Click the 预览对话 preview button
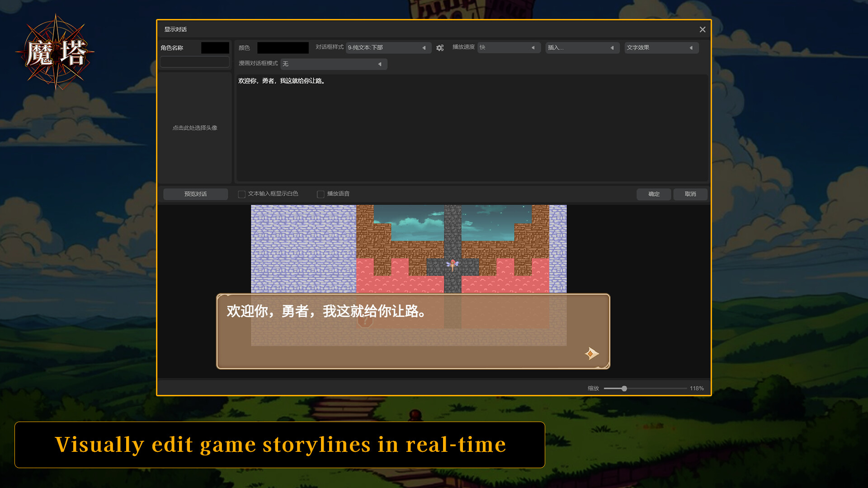868x488 pixels. coord(195,194)
